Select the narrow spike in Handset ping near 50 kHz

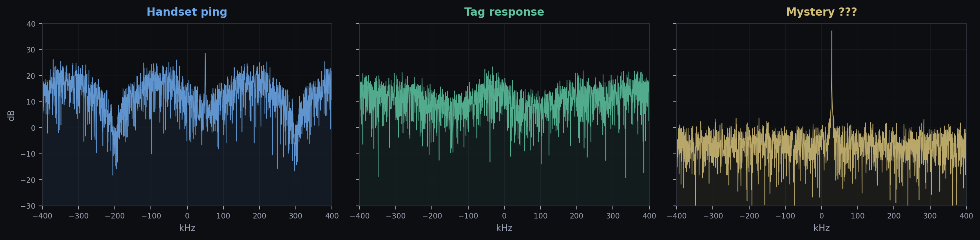click(205, 55)
